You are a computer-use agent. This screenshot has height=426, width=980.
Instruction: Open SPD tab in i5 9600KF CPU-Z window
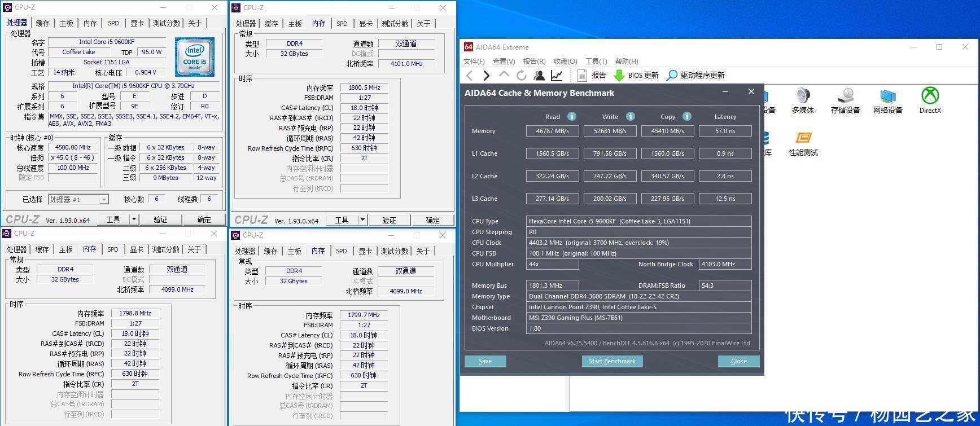click(113, 23)
